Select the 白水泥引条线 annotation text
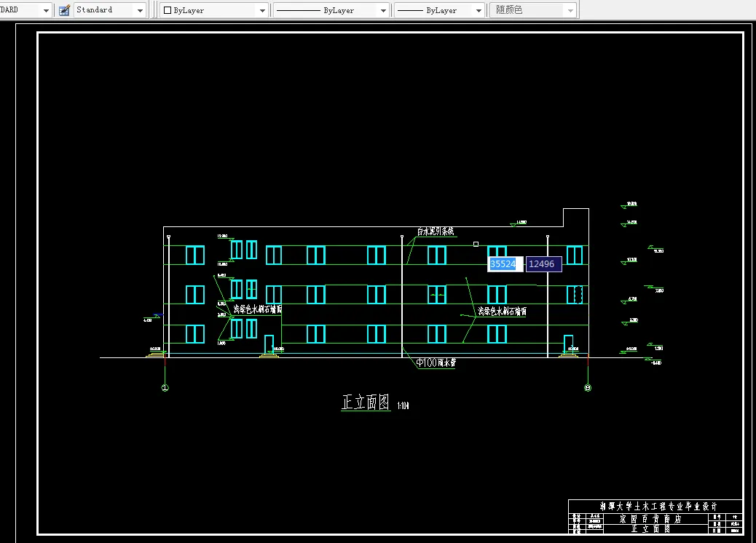This screenshot has height=543, width=756. click(436, 231)
